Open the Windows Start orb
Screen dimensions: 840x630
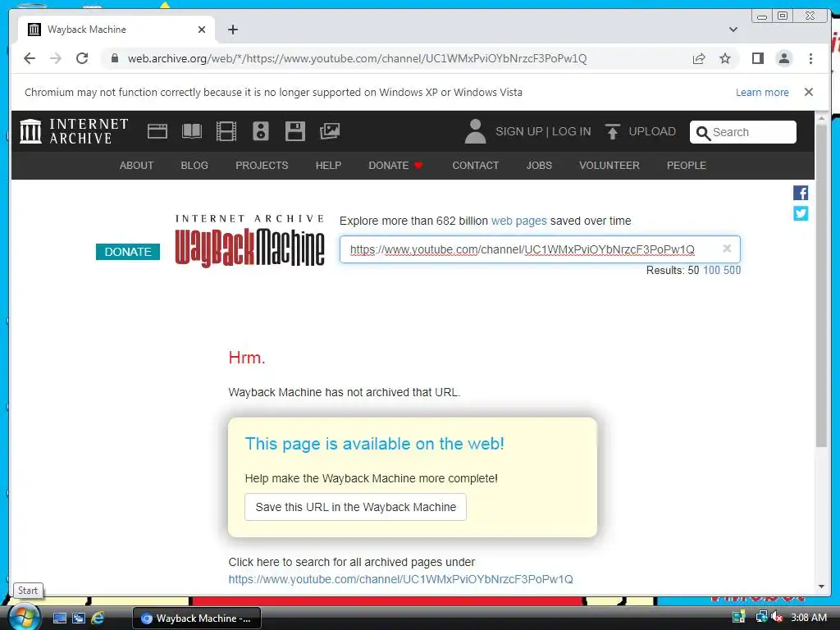tap(24, 617)
